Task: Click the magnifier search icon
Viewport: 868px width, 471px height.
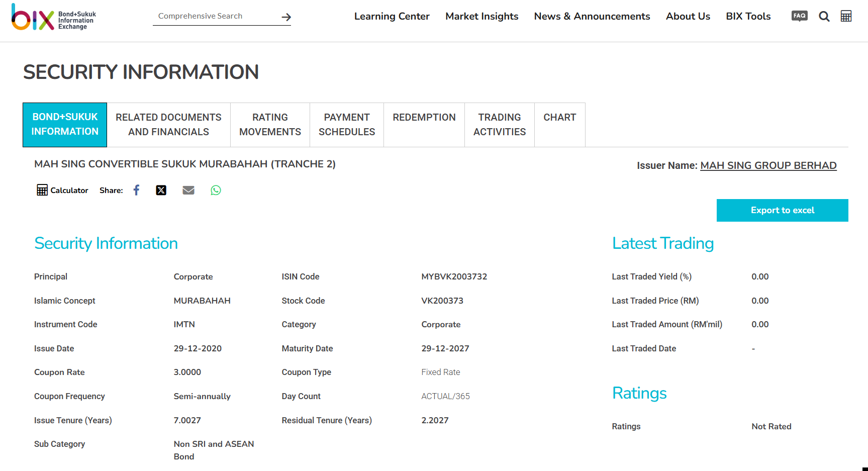Action: 824,17
